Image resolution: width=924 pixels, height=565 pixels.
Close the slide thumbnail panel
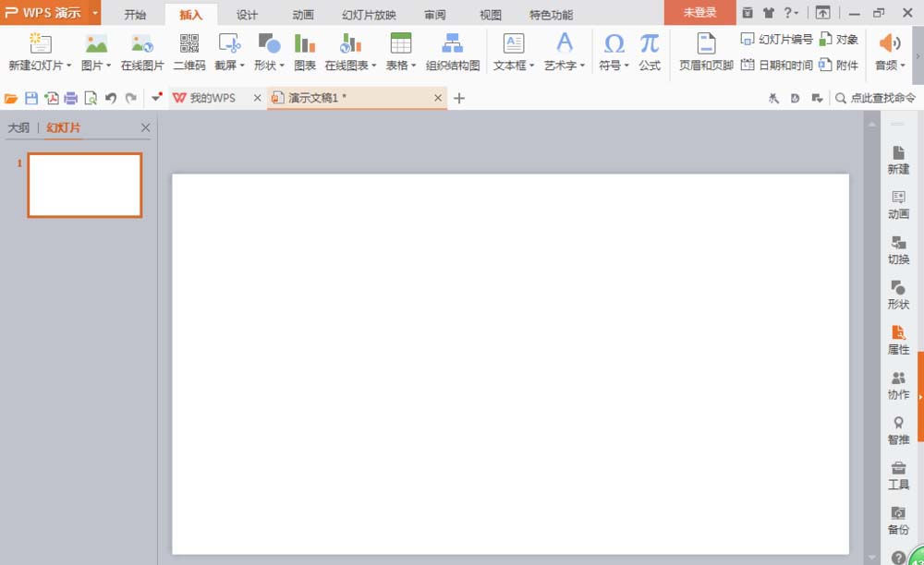pos(146,127)
